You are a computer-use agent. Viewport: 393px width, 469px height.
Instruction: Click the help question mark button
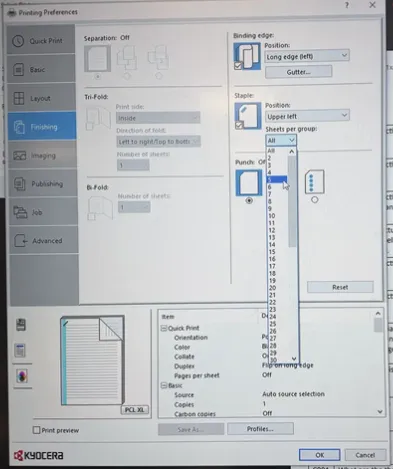click(347, 5)
